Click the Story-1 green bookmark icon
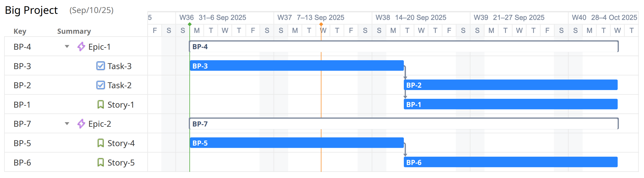 (x=101, y=104)
